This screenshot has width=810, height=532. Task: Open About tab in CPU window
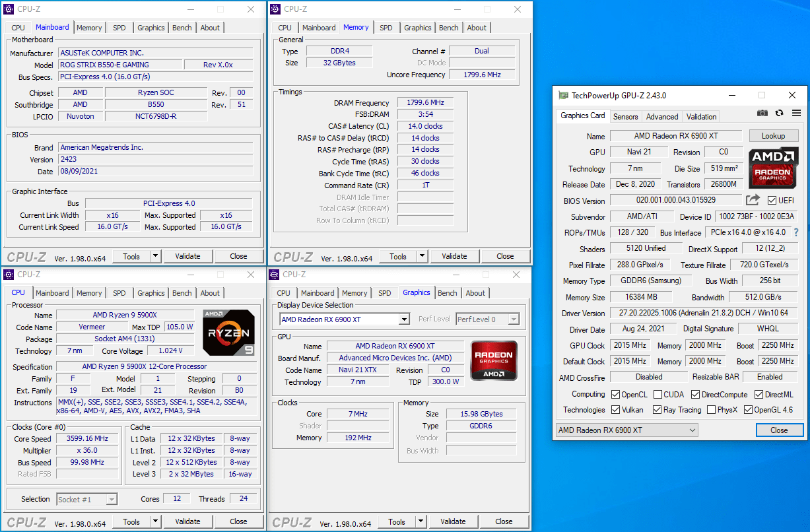click(210, 293)
